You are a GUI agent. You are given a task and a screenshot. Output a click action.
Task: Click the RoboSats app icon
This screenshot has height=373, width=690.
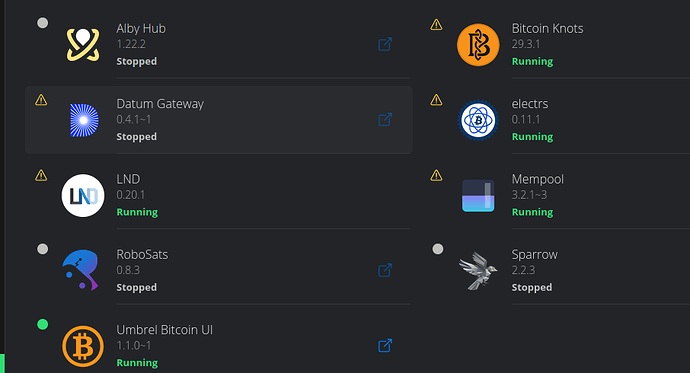tap(80, 271)
